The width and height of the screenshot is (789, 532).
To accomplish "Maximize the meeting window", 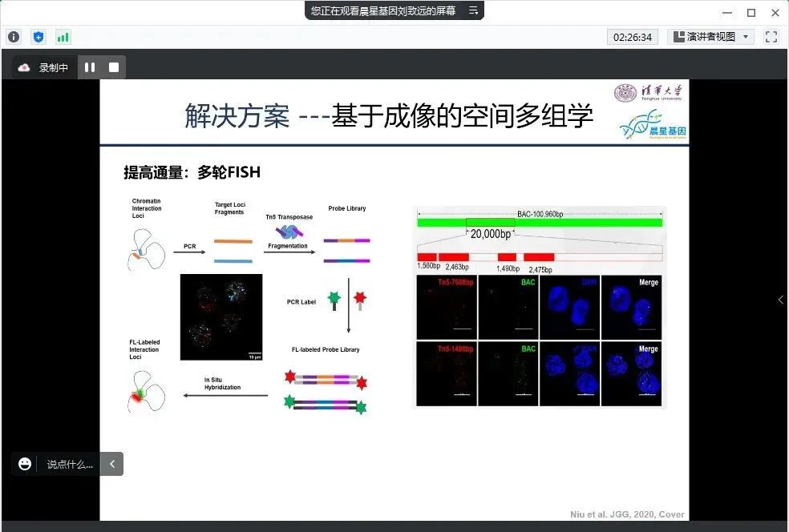I will [x=751, y=12].
